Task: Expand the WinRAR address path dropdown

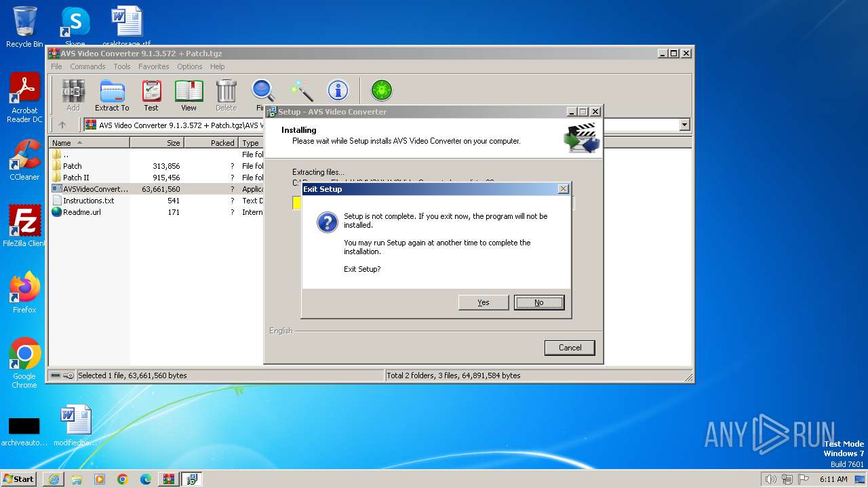Action: click(x=684, y=125)
